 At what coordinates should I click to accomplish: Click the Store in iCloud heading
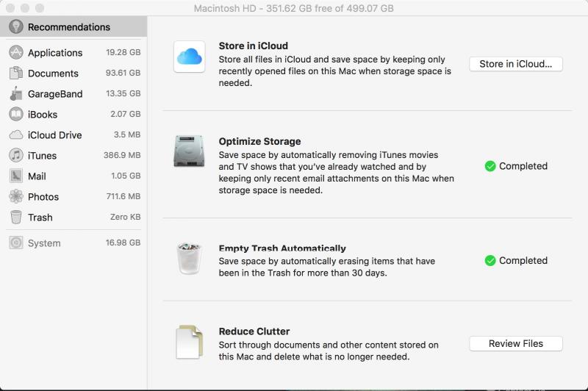(254, 46)
